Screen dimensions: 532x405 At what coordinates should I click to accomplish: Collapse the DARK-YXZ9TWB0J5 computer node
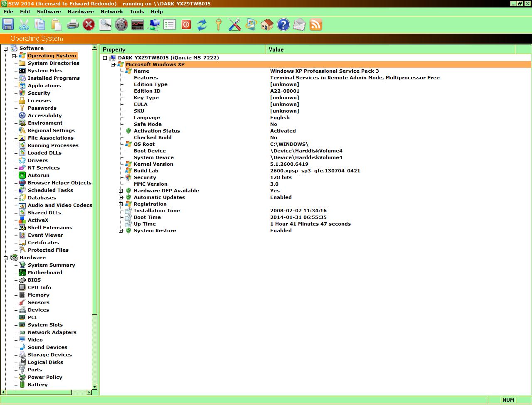tap(105, 58)
